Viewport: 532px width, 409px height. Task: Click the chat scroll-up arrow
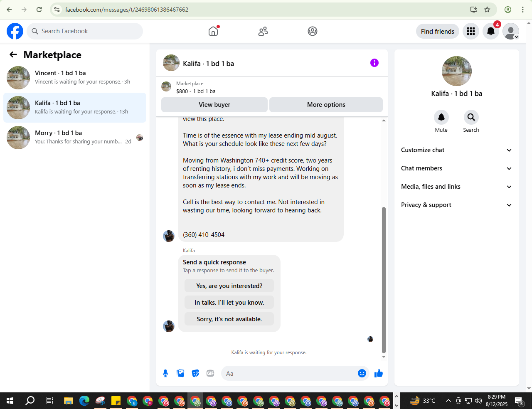tap(384, 120)
